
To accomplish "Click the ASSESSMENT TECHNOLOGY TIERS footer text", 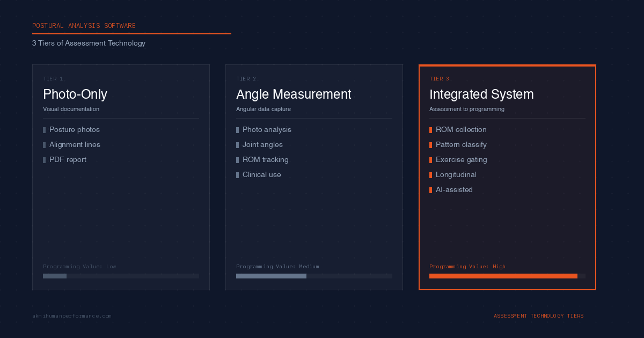I will click(539, 316).
